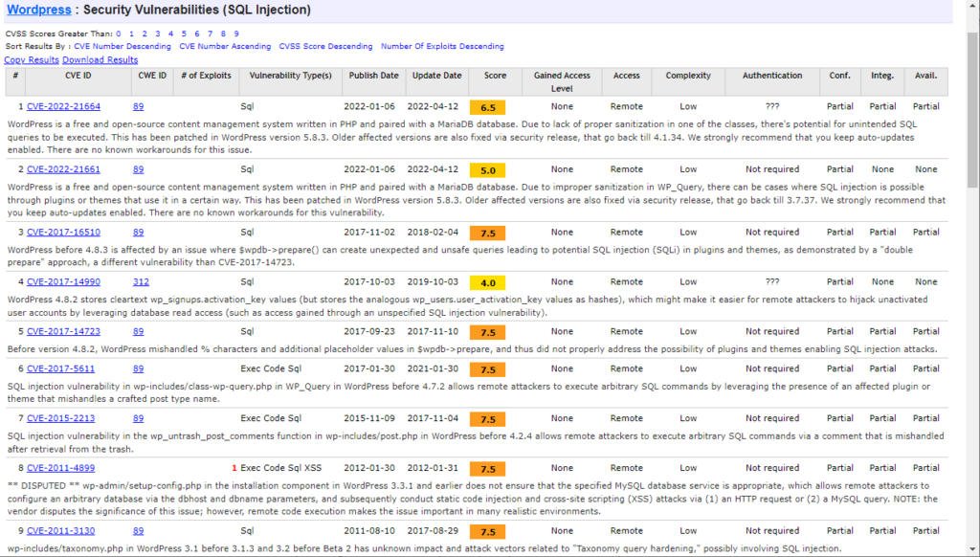980x557 pixels.
Task: Click Copy Results link
Action: pos(32,60)
